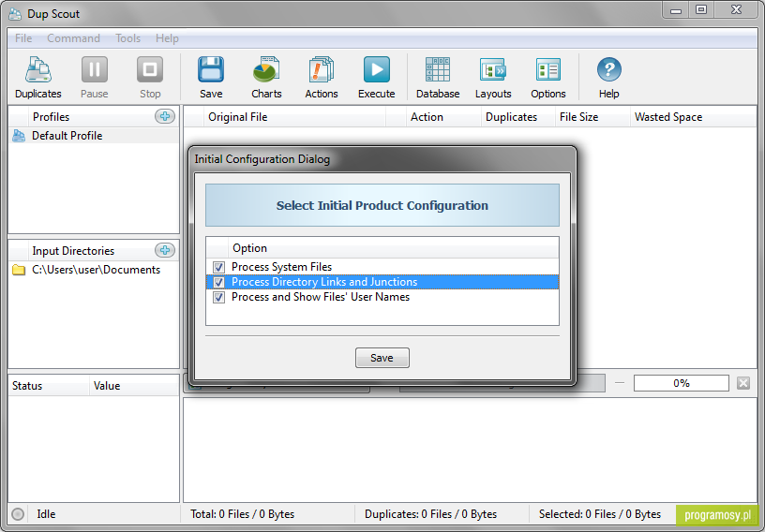Click the Stop toolbar button
765x532 pixels.
(x=150, y=77)
